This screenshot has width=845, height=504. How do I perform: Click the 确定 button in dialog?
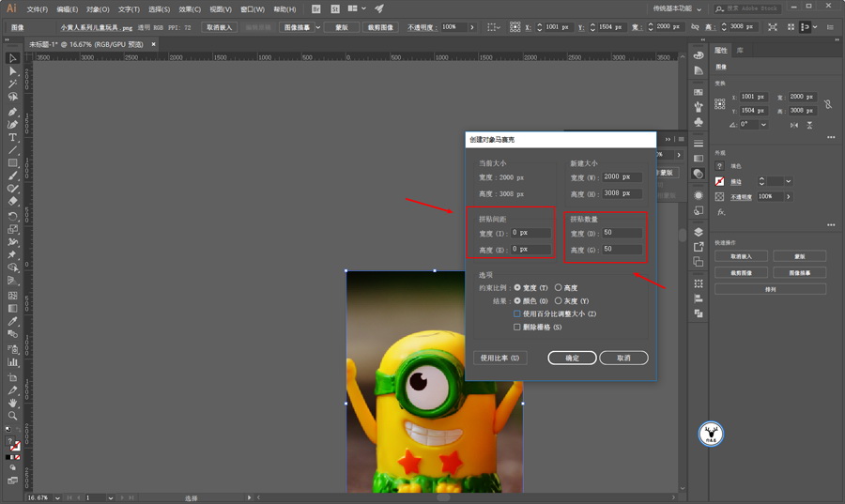(572, 358)
